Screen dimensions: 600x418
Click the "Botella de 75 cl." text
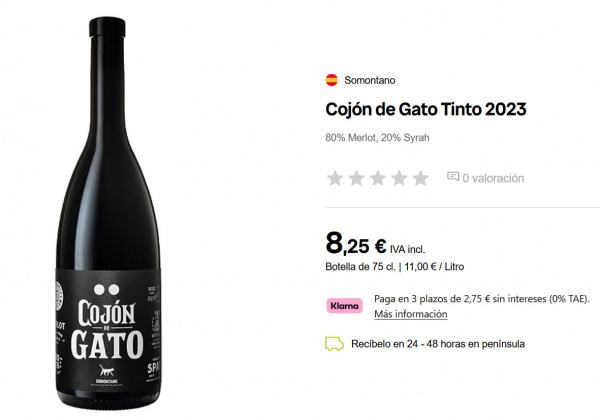coord(360,267)
